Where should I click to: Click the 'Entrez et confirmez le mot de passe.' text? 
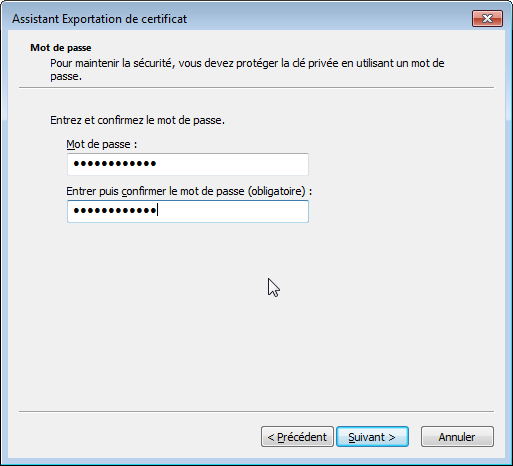(137, 120)
